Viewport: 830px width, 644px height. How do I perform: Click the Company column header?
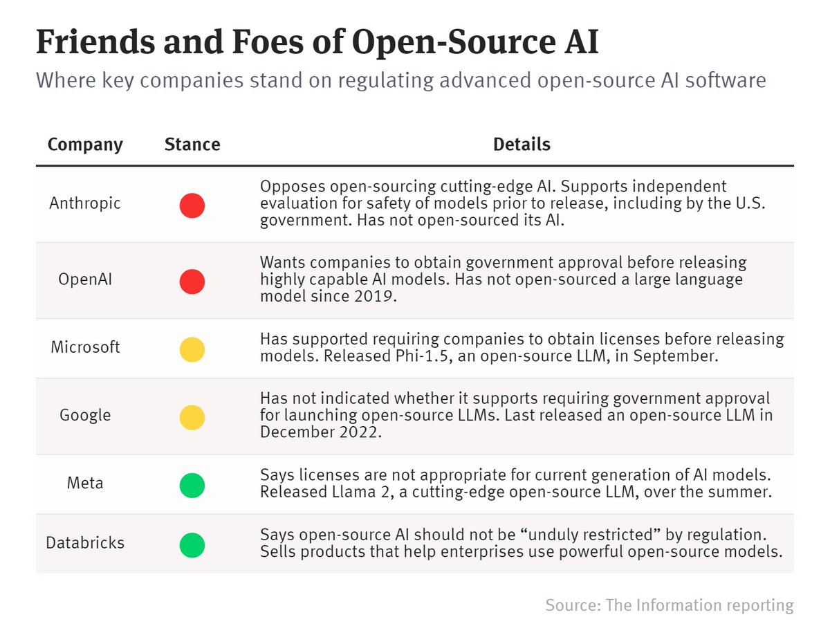[85, 145]
